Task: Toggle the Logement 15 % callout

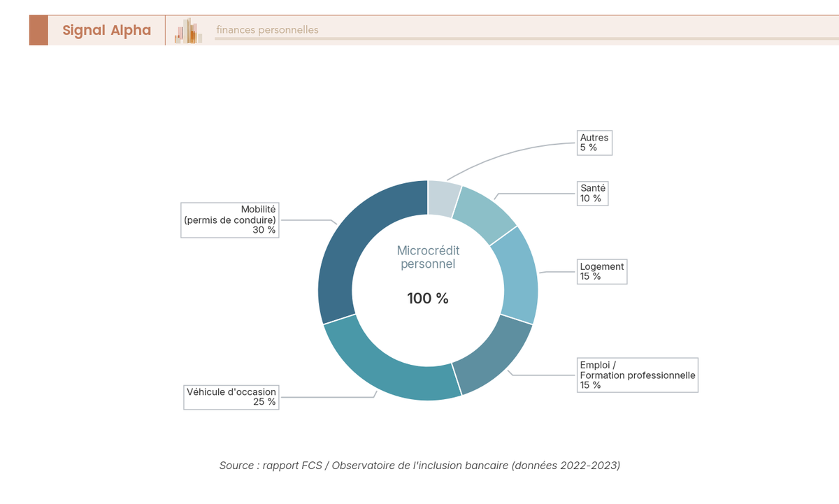Action: point(601,271)
